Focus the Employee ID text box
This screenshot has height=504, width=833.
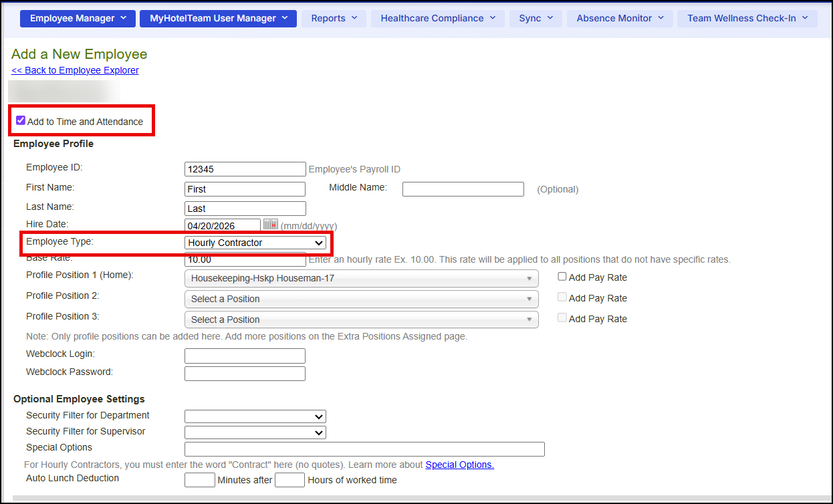[x=245, y=169]
